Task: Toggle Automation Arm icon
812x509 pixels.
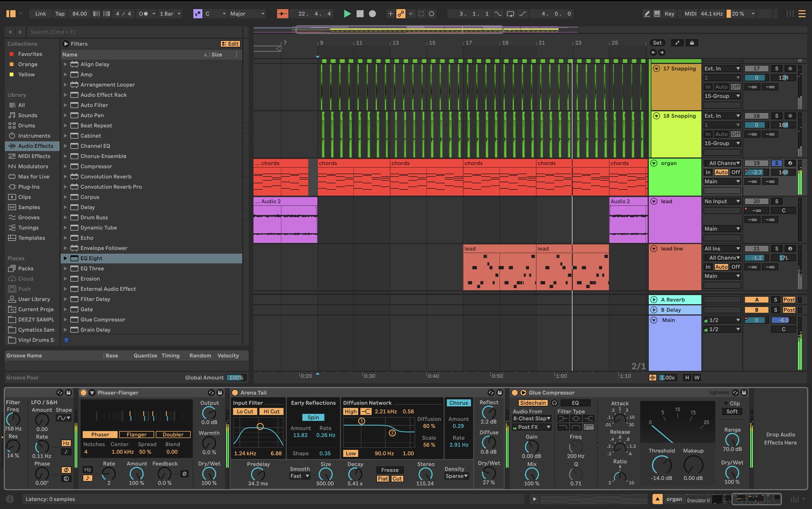Action: (x=401, y=14)
